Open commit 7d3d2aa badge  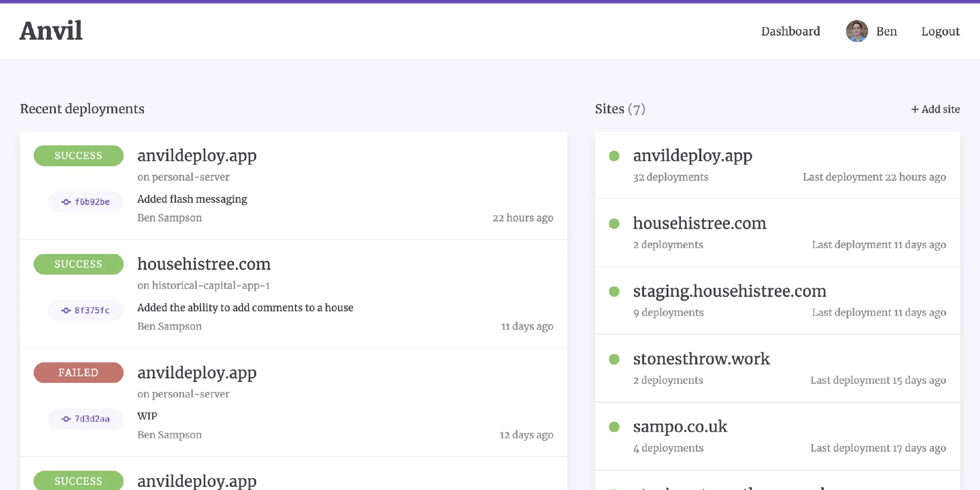[86, 419]
